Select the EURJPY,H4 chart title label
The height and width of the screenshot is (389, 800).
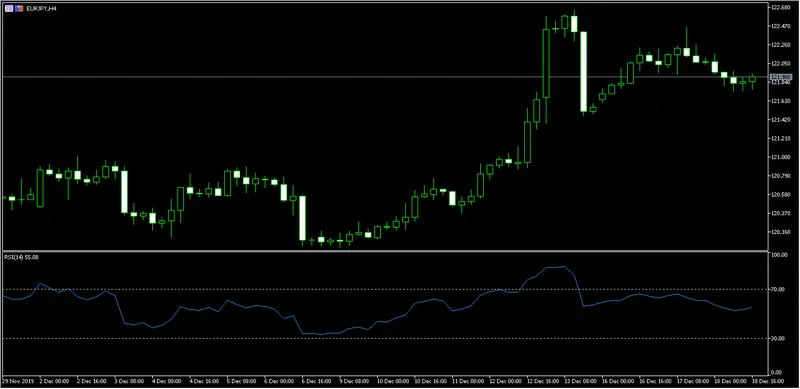coord(40,9)
